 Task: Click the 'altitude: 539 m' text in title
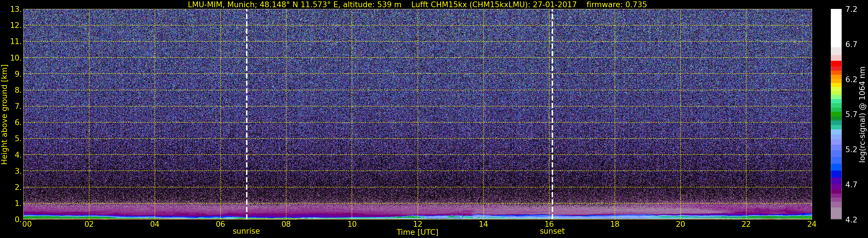[x=373, y=4]
